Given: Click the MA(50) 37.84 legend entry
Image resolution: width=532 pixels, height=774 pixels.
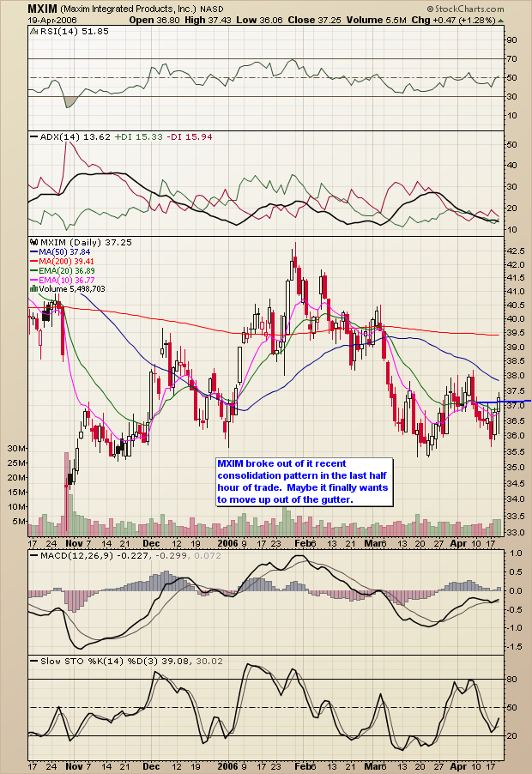Looking at the screenshot, I should (x=59, y=251).
